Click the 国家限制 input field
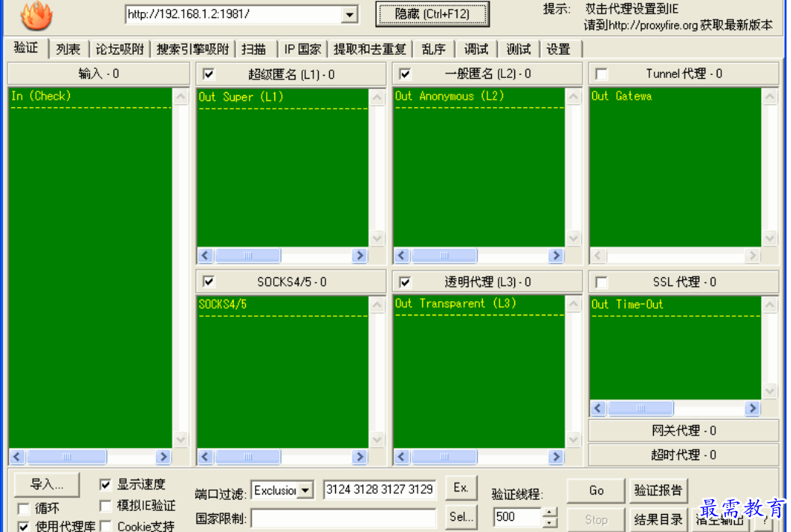The width and height of the screenshot is (791, 532). point(343,518)
